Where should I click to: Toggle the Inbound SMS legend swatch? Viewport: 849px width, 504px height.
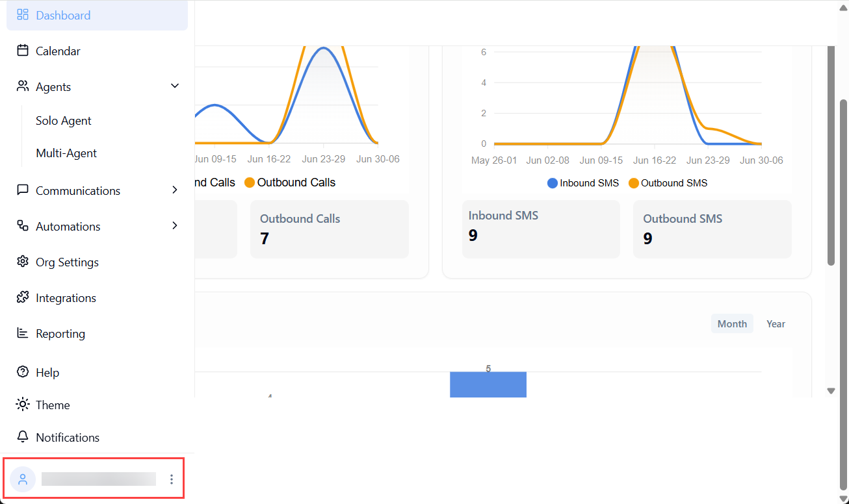tap(553, 183)
